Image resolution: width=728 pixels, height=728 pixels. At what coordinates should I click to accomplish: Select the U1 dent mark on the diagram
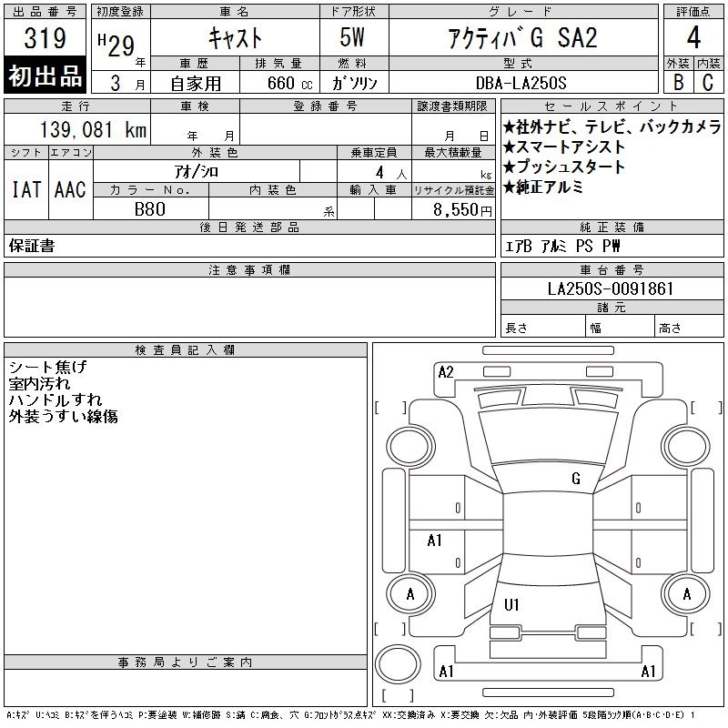[511, 604]
